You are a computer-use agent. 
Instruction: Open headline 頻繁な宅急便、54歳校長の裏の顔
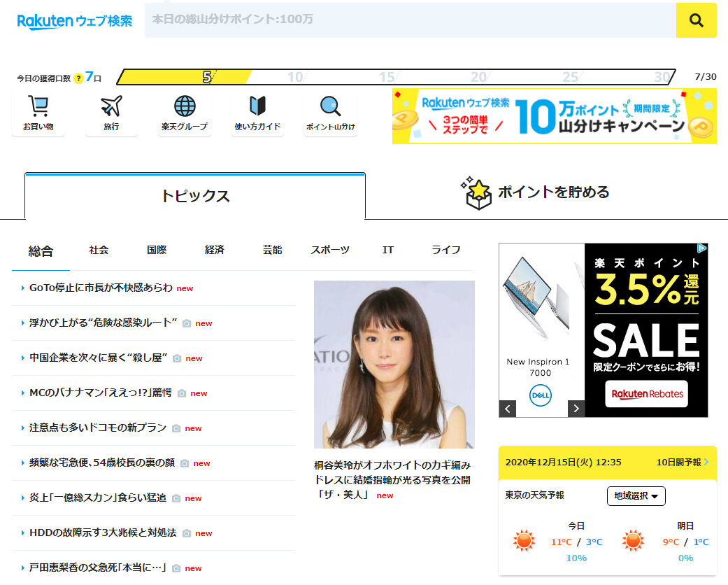[102, 463]
